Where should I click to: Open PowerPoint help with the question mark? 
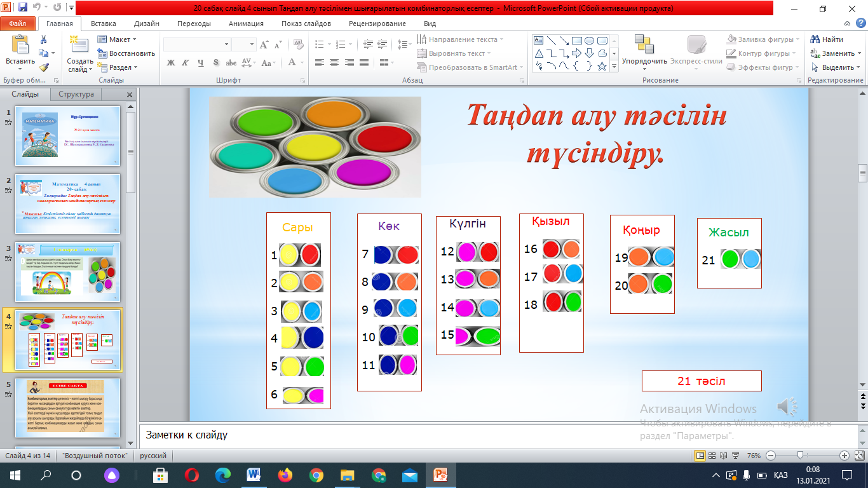point(860,24)
